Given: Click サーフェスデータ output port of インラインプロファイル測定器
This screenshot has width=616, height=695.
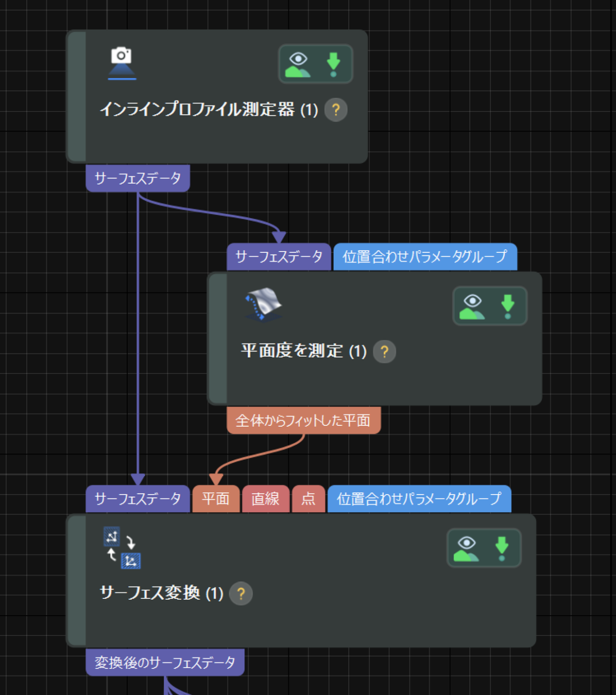Looking at the screenshot, I should tap(138, 178).
